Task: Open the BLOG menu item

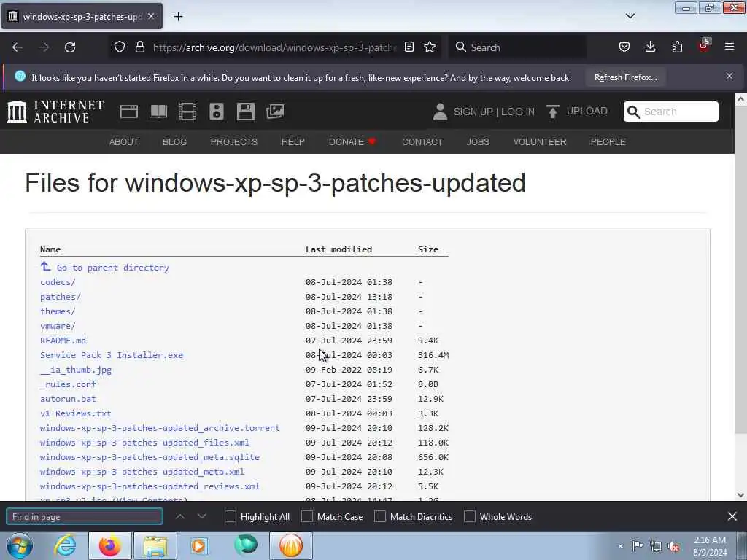Action: tap(174, 142)
